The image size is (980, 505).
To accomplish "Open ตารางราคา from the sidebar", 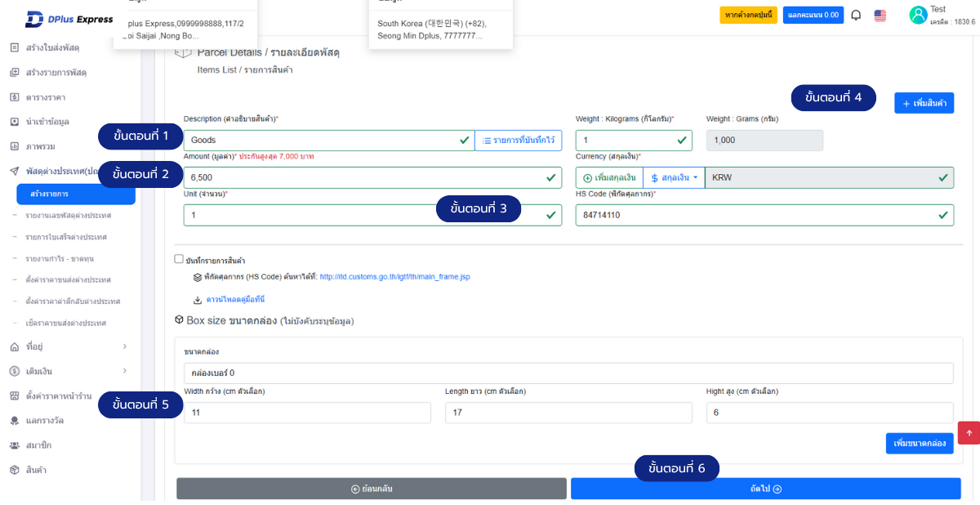I will (x=46, y=97).
